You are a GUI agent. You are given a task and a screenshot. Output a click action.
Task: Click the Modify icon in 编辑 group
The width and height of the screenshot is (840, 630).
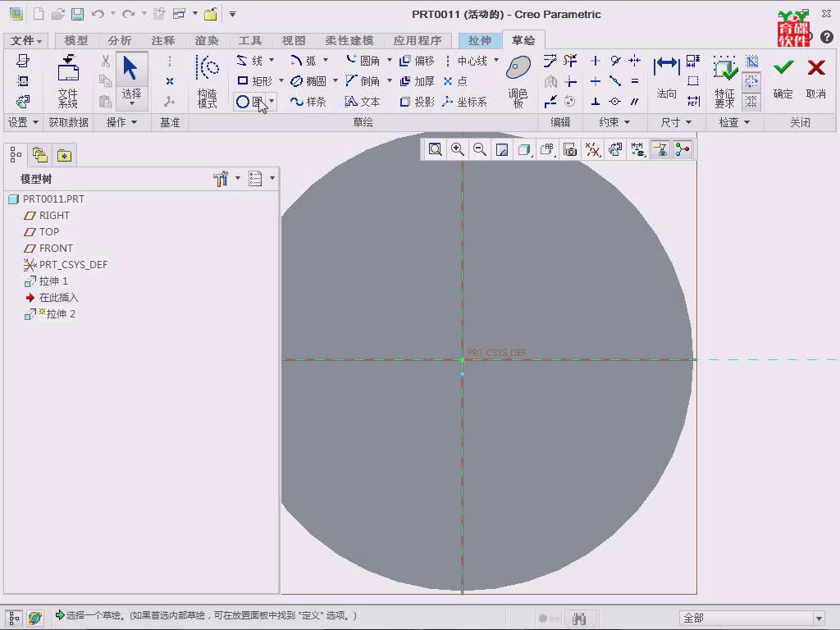click(550, 61)
